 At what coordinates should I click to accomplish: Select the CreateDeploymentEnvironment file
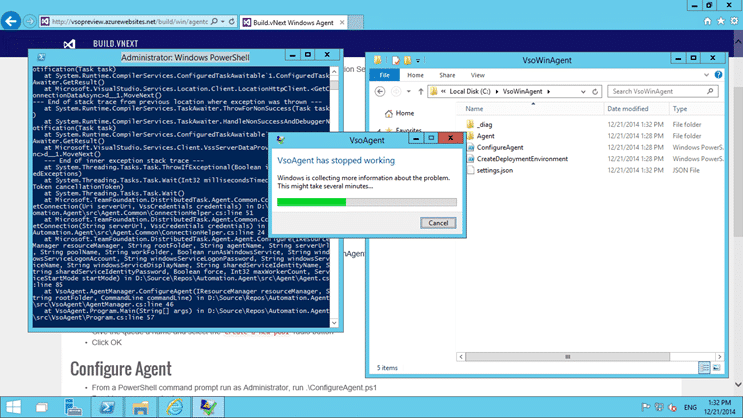[522, 159]
